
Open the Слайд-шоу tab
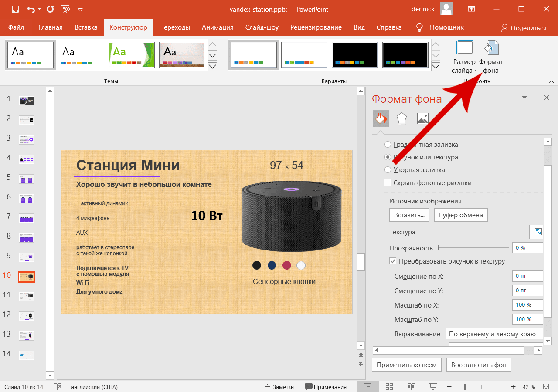(x=262, y=27)
